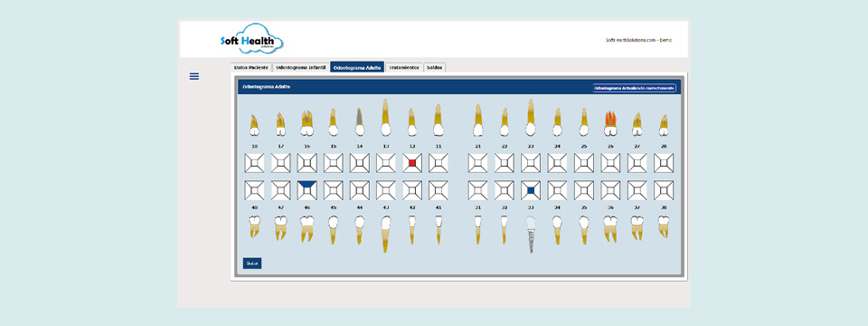Select upper incisor 21 image
868x326 pixels.
click(x=477, y=120)
